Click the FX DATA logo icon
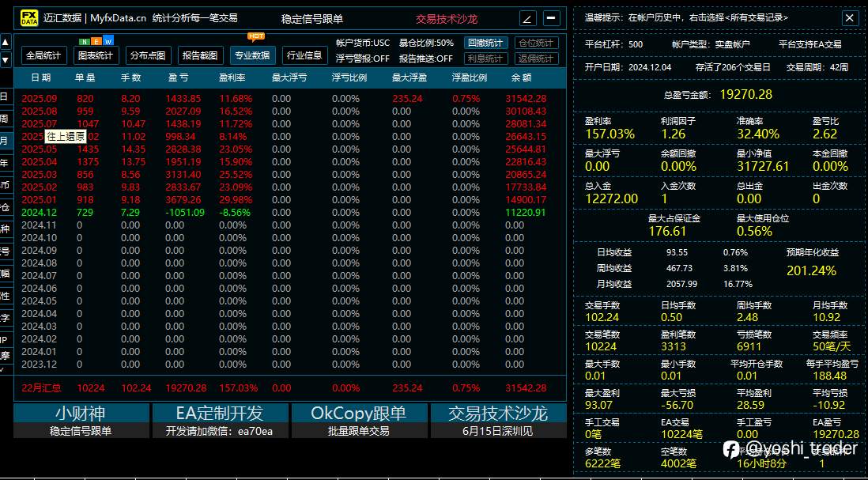 [29, 17]
